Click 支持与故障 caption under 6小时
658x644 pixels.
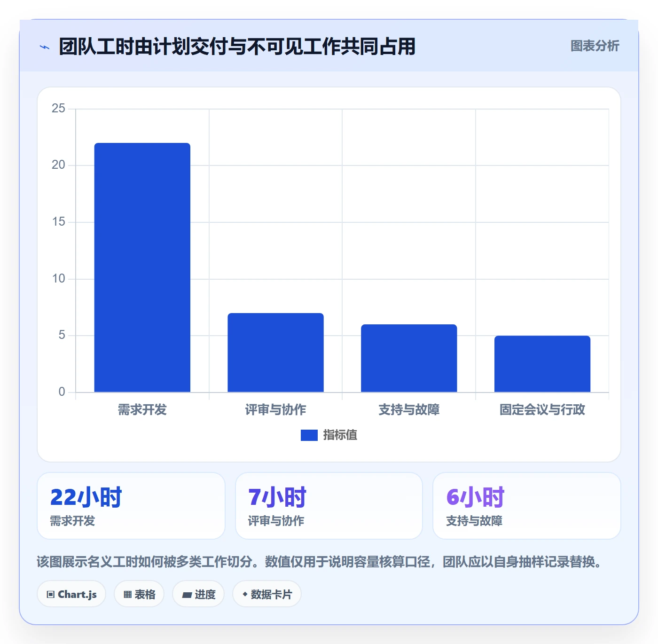click(x=474, y=521)
